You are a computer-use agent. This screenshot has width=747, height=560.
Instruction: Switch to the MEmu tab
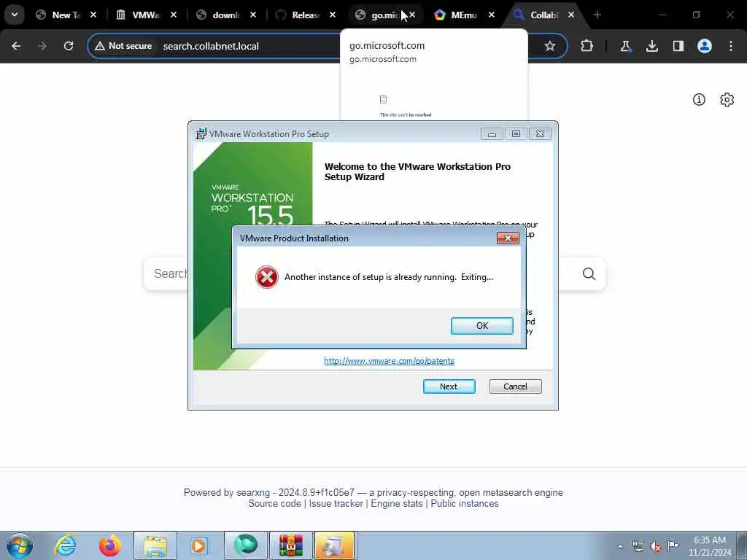(x=456, y=15)
